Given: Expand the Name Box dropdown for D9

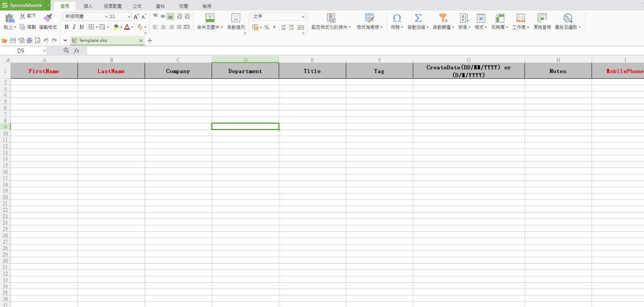Looking at the screenshot, I should [x=44, y=51].
